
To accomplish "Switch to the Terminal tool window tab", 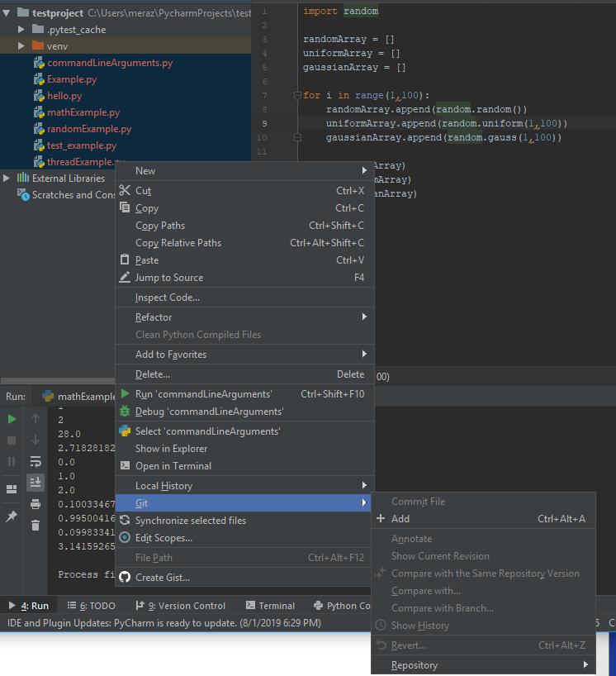I will click(269, 606).
